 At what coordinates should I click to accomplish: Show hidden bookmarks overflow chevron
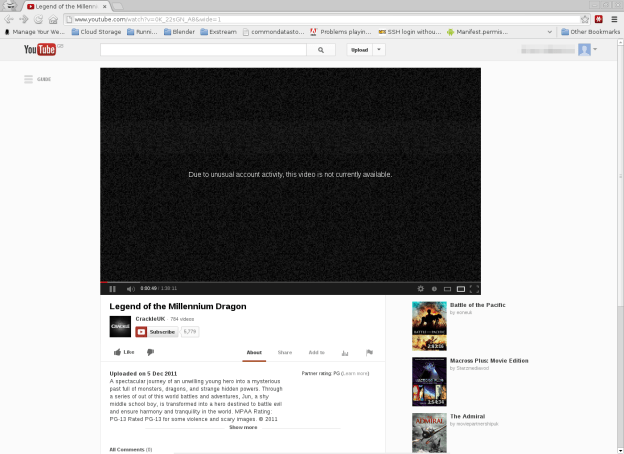click(x=550, y=32)
